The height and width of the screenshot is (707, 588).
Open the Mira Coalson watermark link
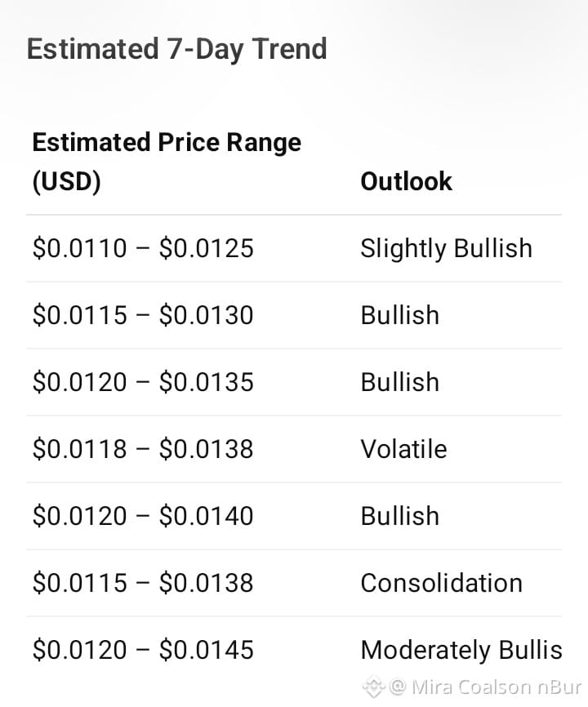pyautogui.click(x=497, y=687)
